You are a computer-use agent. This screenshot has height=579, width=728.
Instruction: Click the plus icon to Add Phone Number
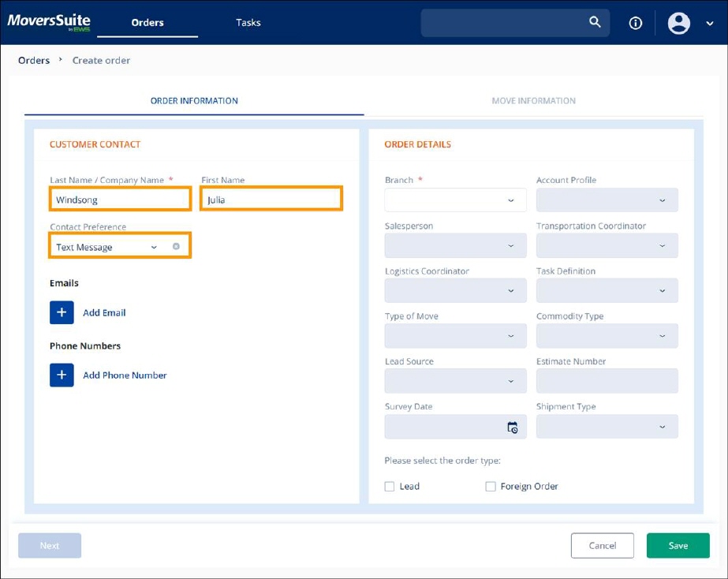[x=62, y=375]
